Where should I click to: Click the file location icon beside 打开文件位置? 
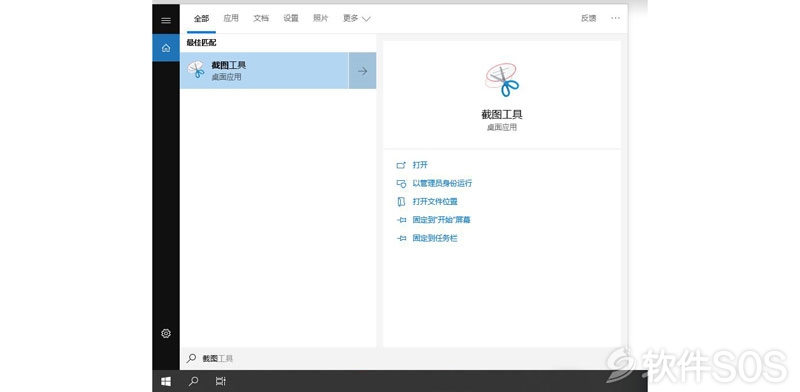click(x=401, y=202)
